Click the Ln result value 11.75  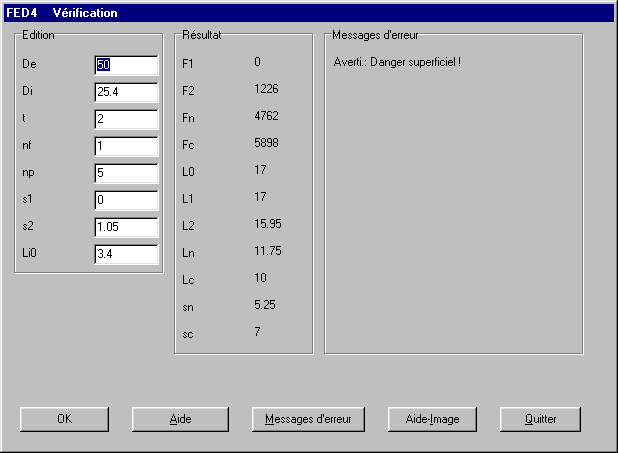point(267,251)
